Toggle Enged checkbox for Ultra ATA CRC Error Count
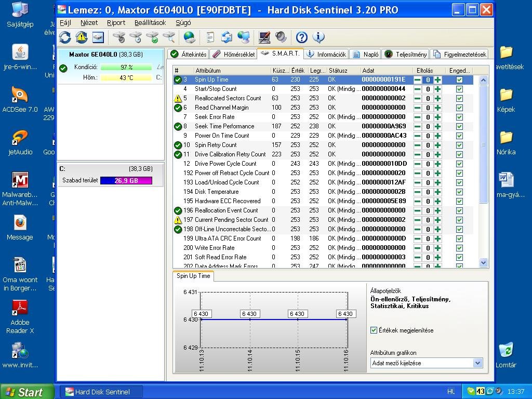Image resolution: width=532 pixels, height=399 pixels. click(459, 238)
